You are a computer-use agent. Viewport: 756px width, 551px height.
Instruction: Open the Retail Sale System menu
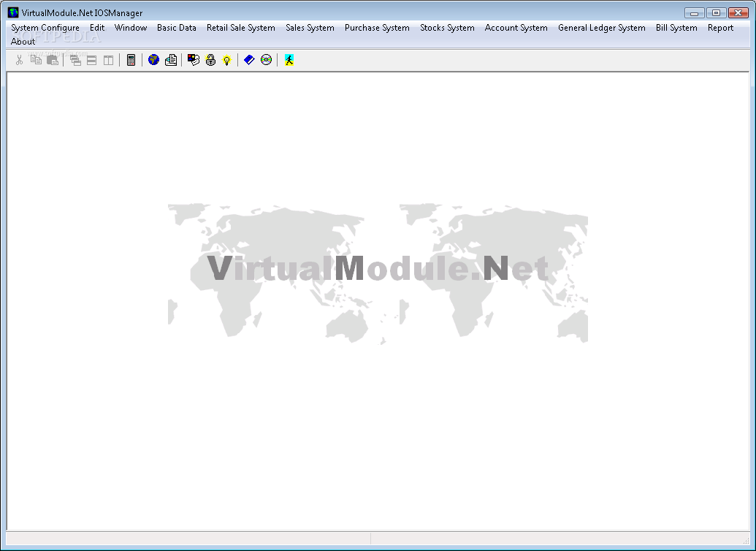coord(240,28)
